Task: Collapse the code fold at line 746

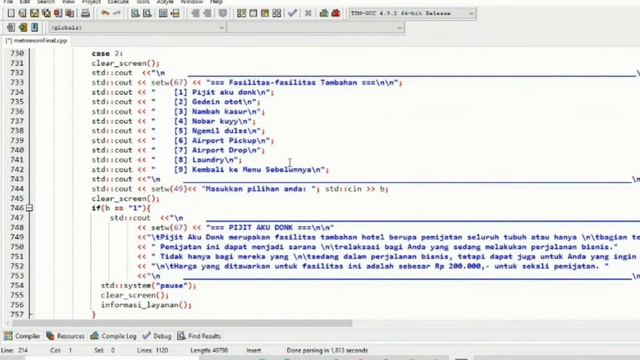Action: [x=29, y=208]
